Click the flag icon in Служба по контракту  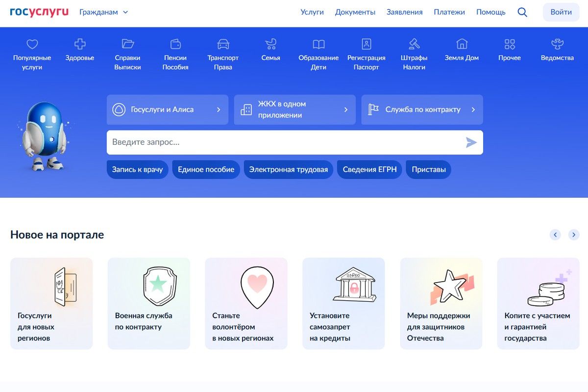tap(373, 109)
